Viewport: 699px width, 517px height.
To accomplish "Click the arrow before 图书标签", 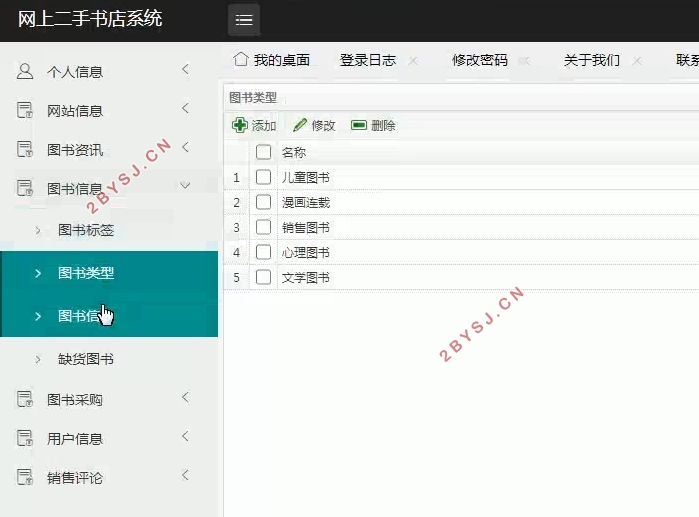I will pyautogui.click(x=38, y=230).
